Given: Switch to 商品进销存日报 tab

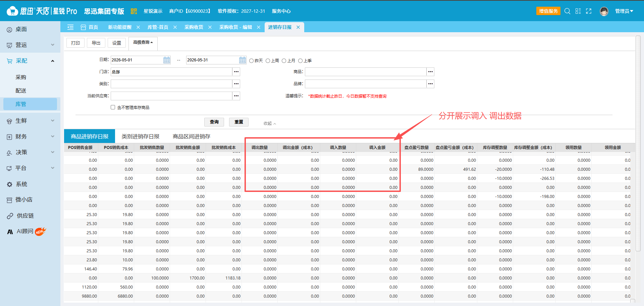Looking at the screenshot, I should tap(90, 137).
